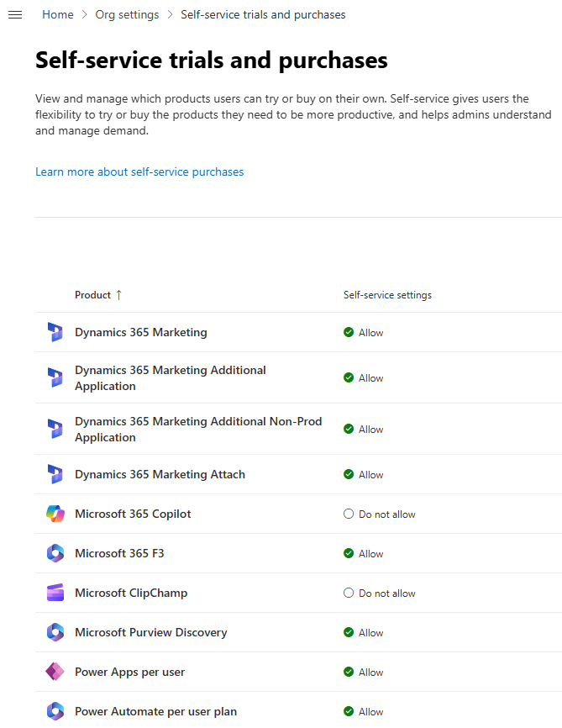Go to Home in the breadcrumb

(x=57, y=15)
